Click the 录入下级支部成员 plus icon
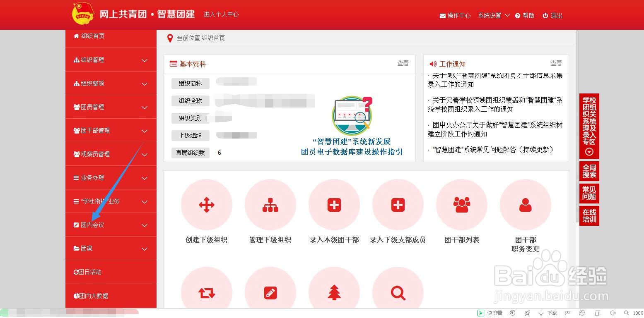This screenshot has width=644, height=318. 398,204
